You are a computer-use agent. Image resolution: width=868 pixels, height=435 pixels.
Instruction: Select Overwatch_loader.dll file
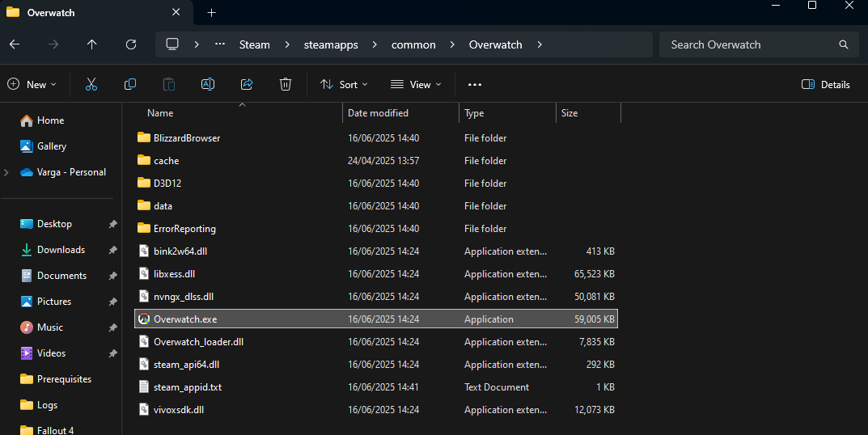coord(376,342)
